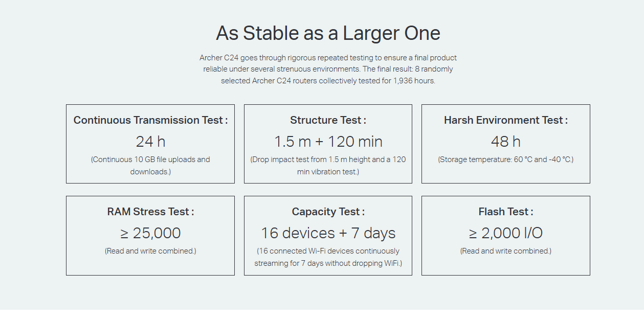
Task: Click the Flash Test read and write note
Action: click(x=505, y=251)
